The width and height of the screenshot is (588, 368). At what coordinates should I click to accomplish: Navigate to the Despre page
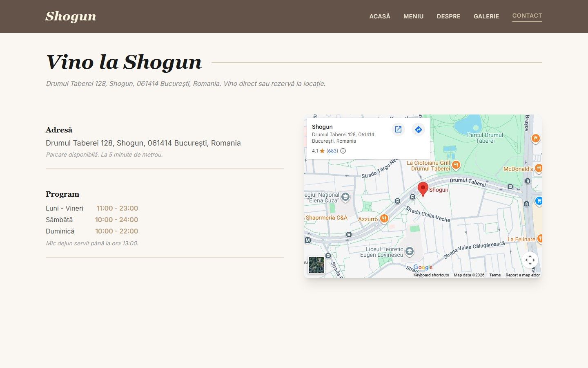click(448, 16)
